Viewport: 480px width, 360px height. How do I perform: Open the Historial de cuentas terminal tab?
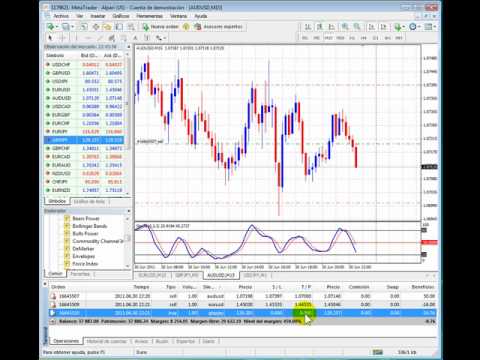107,341
